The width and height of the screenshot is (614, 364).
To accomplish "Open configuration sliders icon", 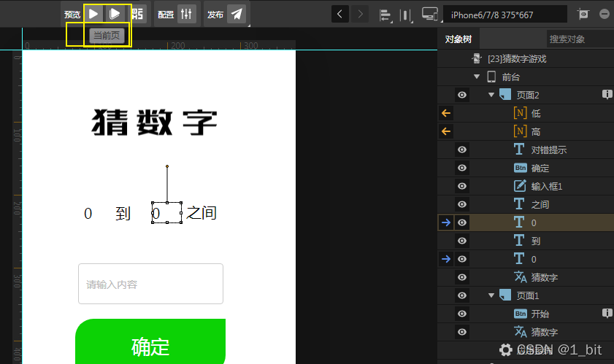I will [x=186, y=14].
